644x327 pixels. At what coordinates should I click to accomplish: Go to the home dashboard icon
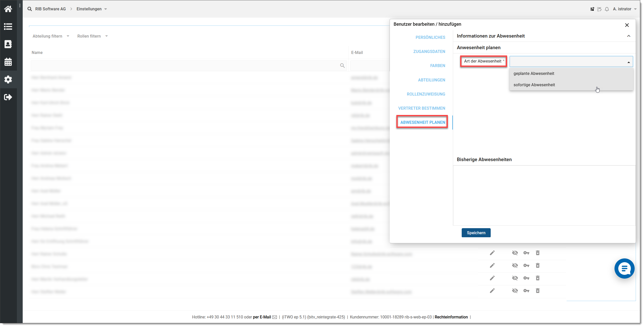tap(8, 9)
